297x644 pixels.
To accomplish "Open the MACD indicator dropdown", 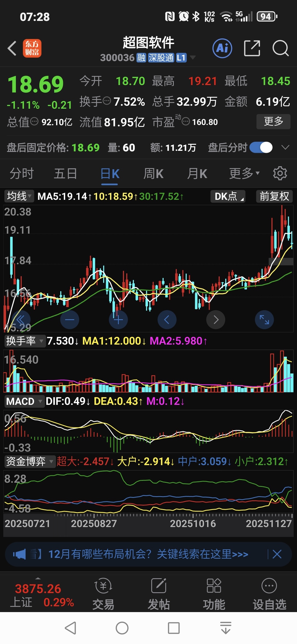I will [24, 401].
